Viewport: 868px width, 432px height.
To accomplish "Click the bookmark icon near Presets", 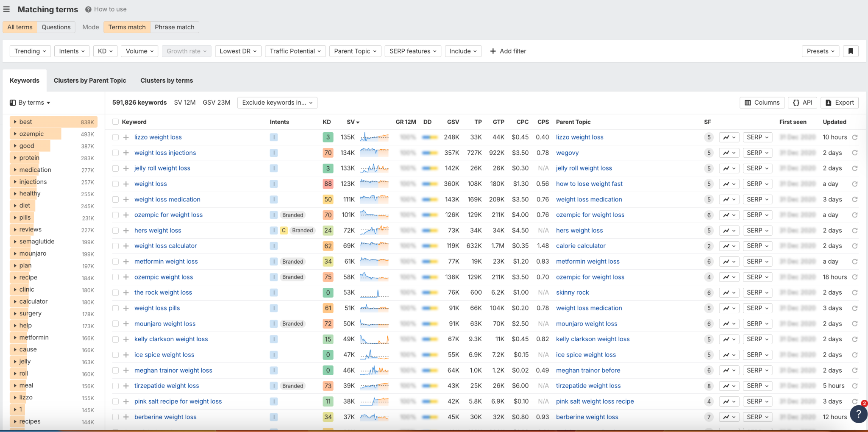I will (x=851, y=51).
